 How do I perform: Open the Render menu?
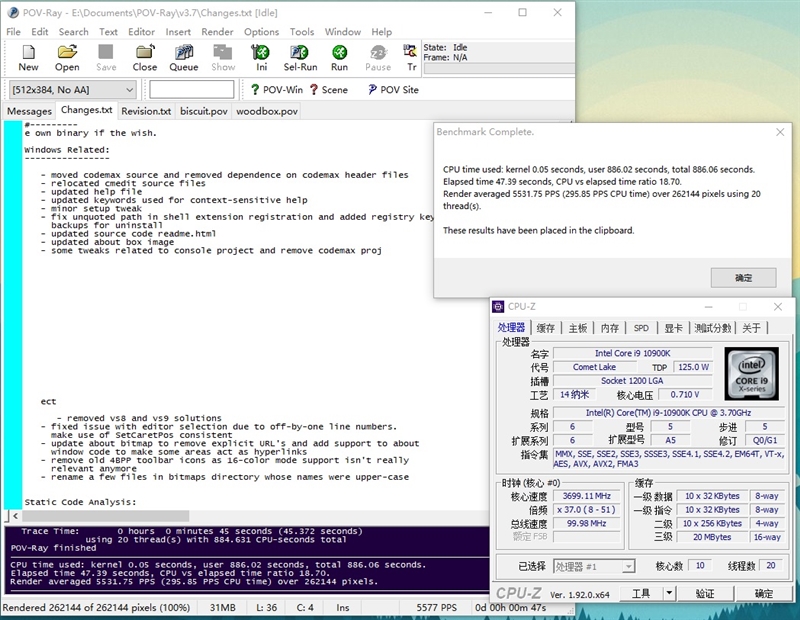click(217, 32)
